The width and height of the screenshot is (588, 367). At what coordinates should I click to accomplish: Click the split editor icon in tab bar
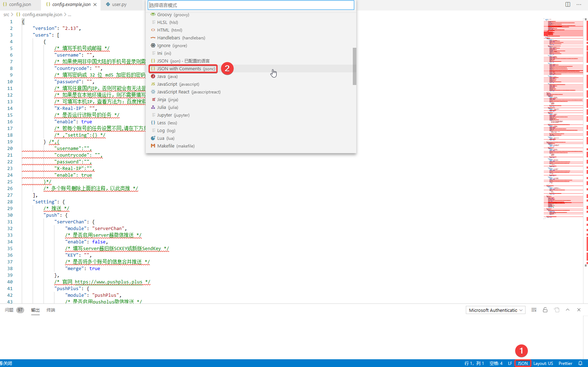coord(568,4)
